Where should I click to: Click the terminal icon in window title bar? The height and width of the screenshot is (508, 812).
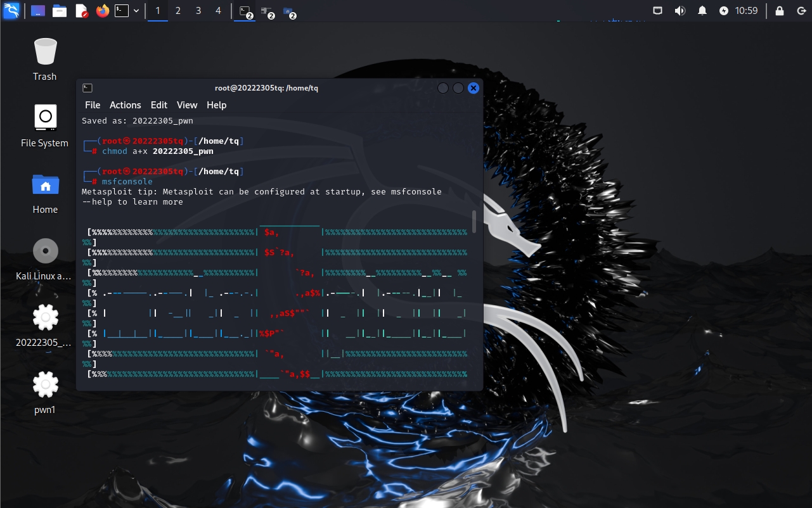[x=88, y=88]
